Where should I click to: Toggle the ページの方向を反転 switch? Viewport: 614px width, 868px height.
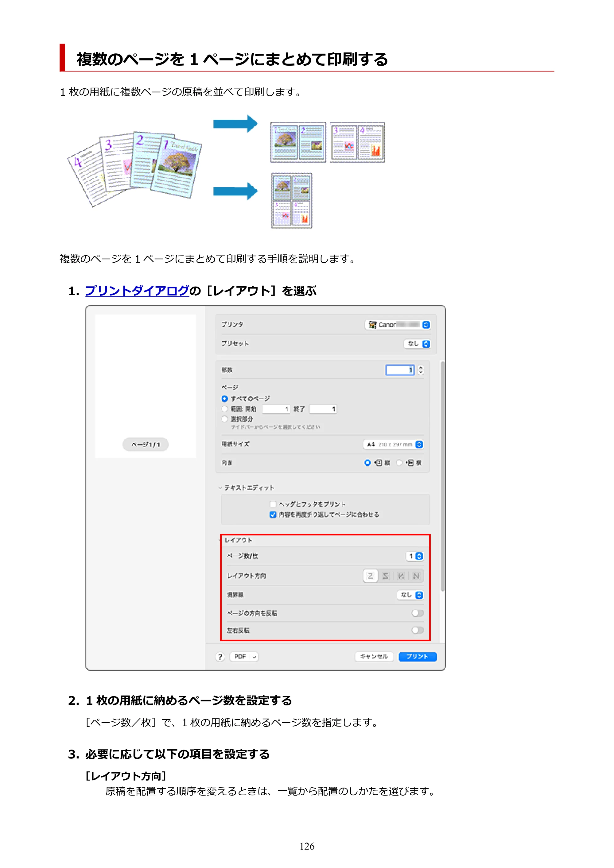coord(418,613)
